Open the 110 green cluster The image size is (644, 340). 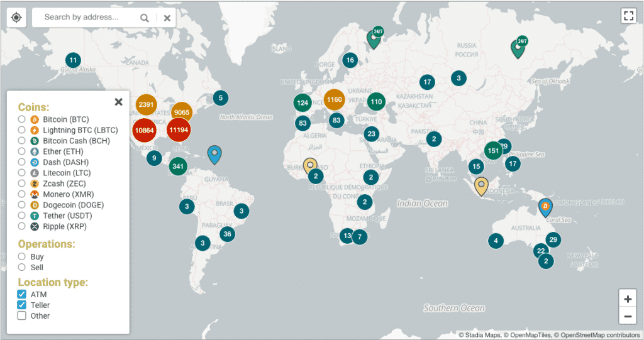point(376,101)
